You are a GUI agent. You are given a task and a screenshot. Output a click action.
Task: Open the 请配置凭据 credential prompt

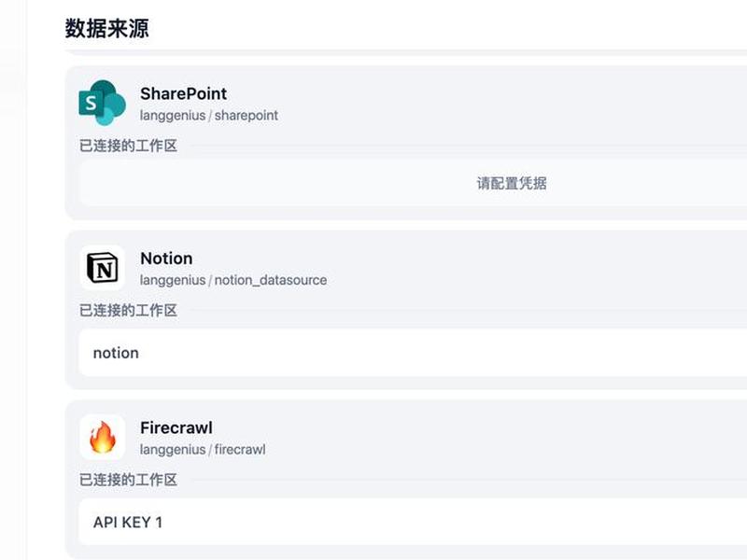(512, 183)
